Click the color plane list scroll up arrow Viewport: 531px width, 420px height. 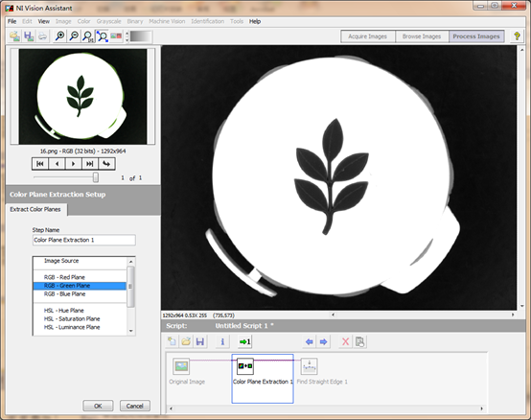130,262
